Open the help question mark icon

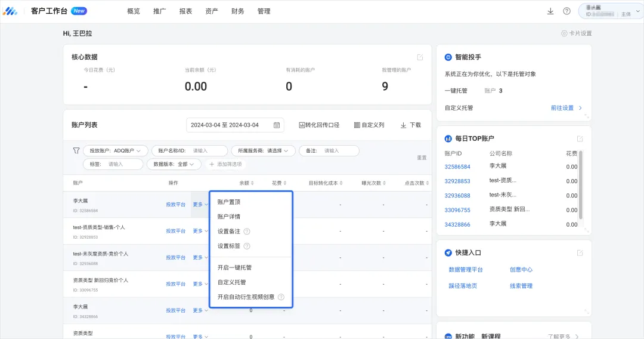567,11
